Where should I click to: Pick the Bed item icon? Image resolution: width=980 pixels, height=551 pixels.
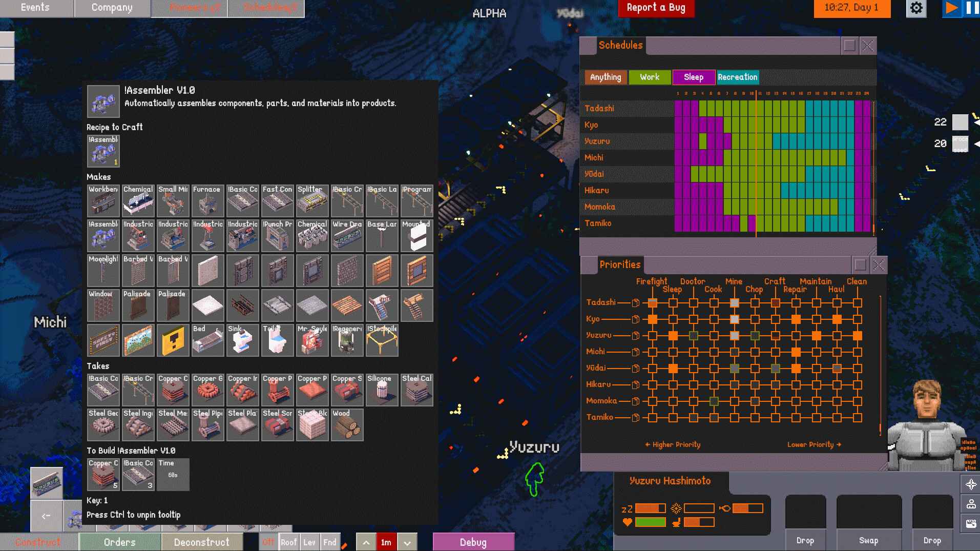pyautogui.click(x=207, y=340)
